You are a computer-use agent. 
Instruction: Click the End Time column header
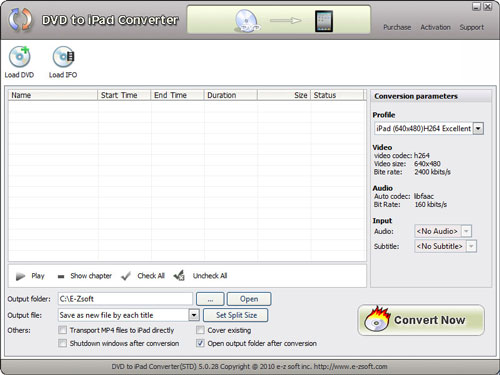point(177,95)
